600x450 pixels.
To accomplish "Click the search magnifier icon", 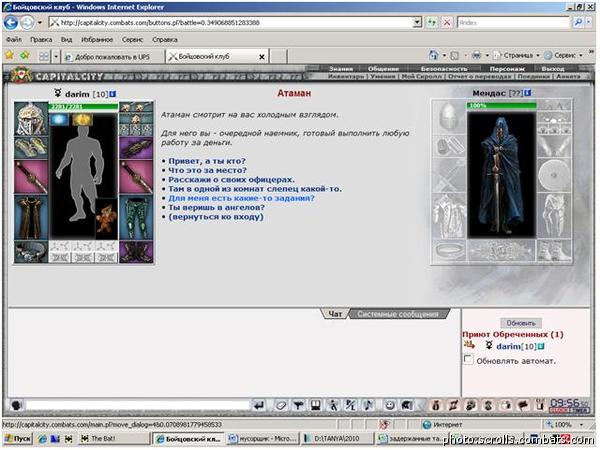I will pos(578,23).
